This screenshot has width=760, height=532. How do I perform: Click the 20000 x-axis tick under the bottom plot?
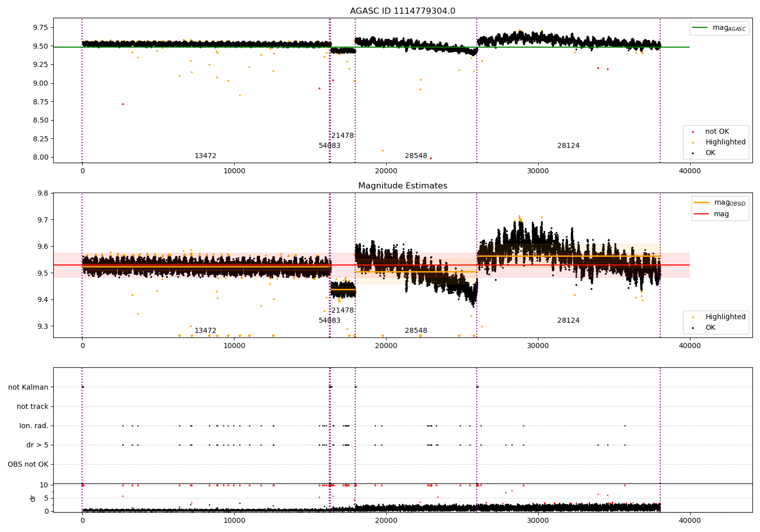(386, 521)
